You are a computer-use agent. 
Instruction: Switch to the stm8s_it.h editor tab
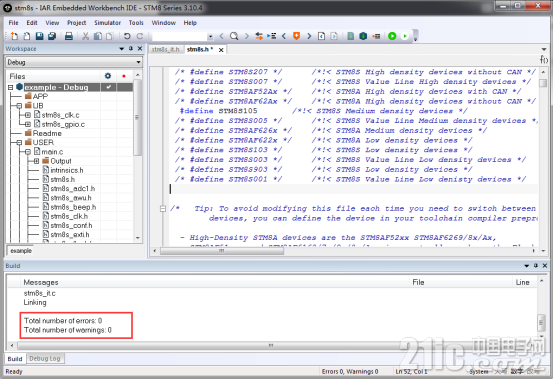165,49
